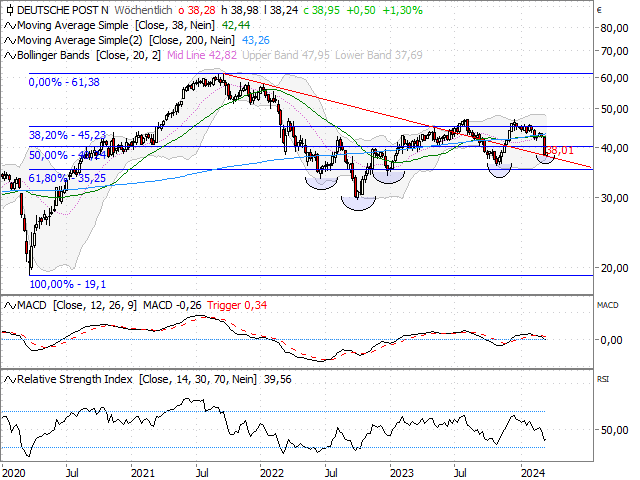This screenshot has width=640, height=480.
Task: Click the 20,00 price axis label
Action: point(614,268)
